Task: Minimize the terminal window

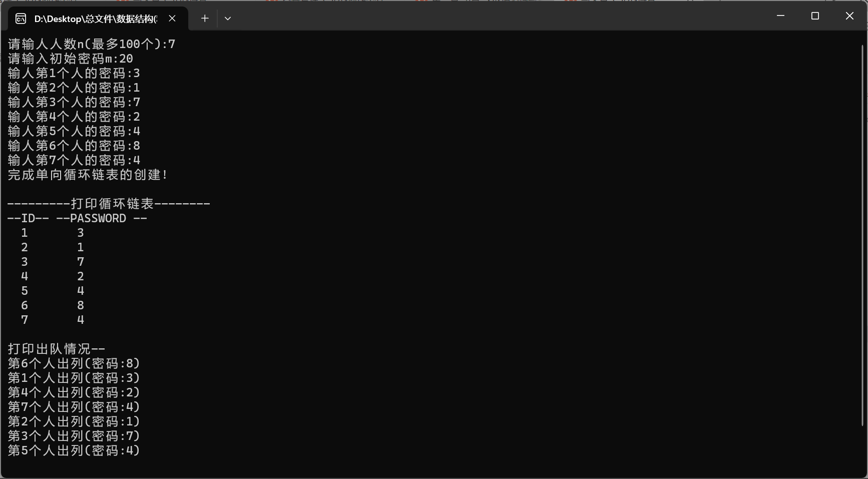Action: coord(780,16)
